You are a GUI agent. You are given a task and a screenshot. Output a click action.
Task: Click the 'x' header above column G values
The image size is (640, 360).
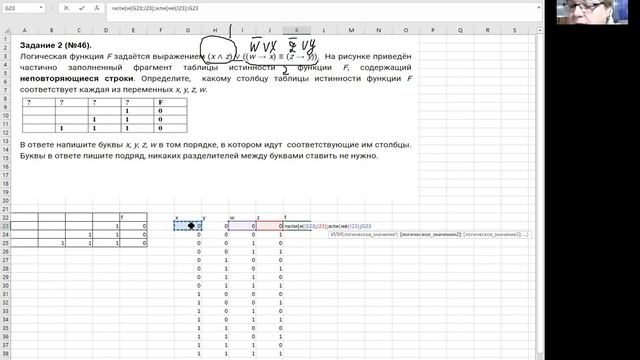click(177, 218)
